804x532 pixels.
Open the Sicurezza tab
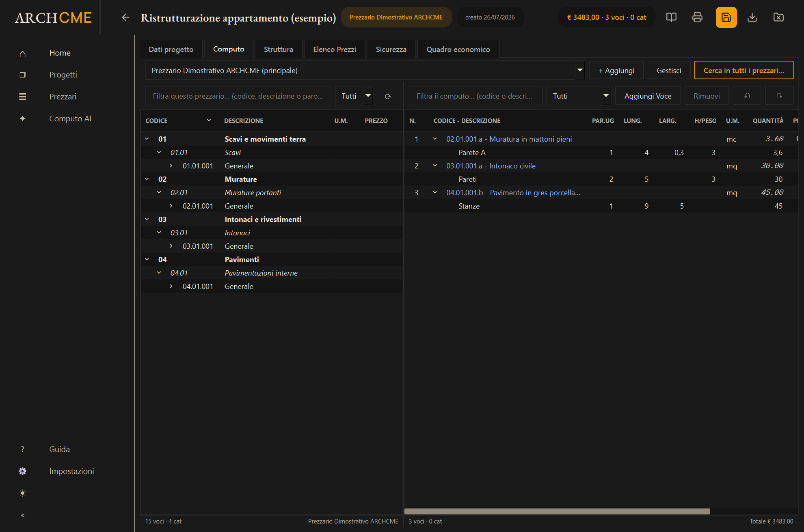[391, 49]
